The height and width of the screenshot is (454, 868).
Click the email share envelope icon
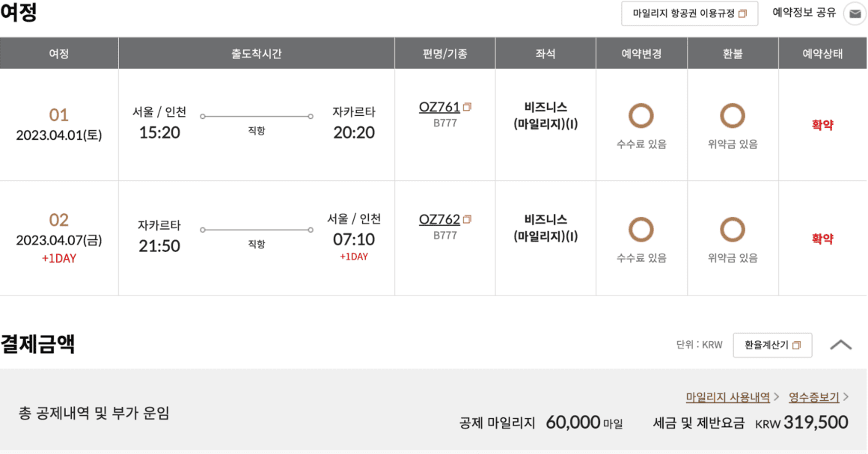855,14
